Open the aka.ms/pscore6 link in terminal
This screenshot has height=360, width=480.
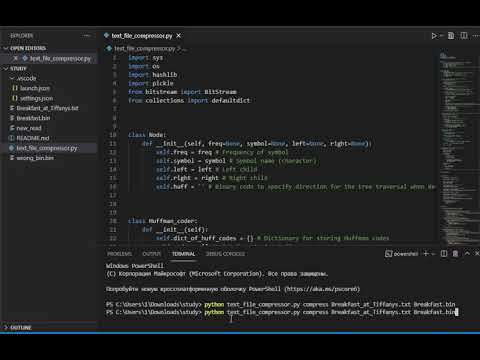coord(322,289)
